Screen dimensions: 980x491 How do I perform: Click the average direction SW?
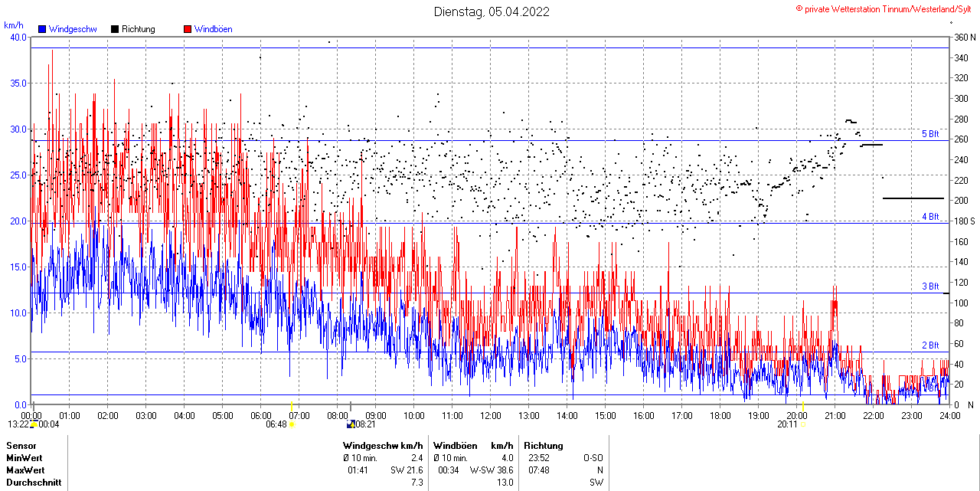pos(596,483)
